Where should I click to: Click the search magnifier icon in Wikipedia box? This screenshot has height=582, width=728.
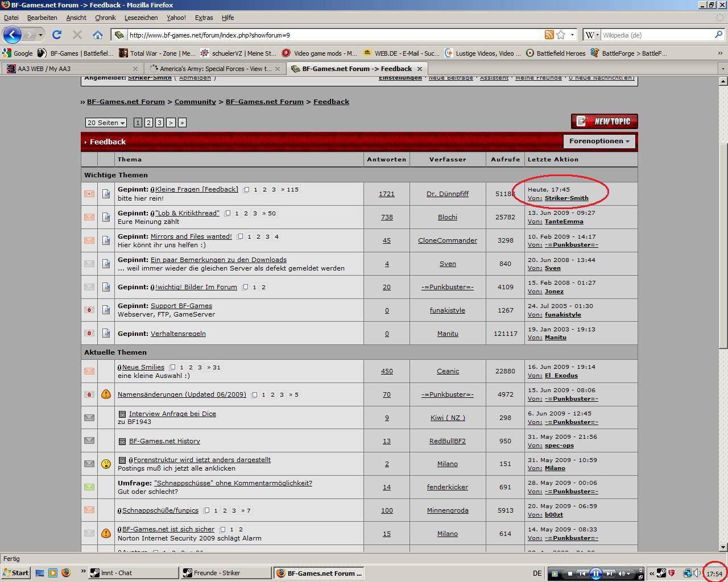(x=718, y=35)
